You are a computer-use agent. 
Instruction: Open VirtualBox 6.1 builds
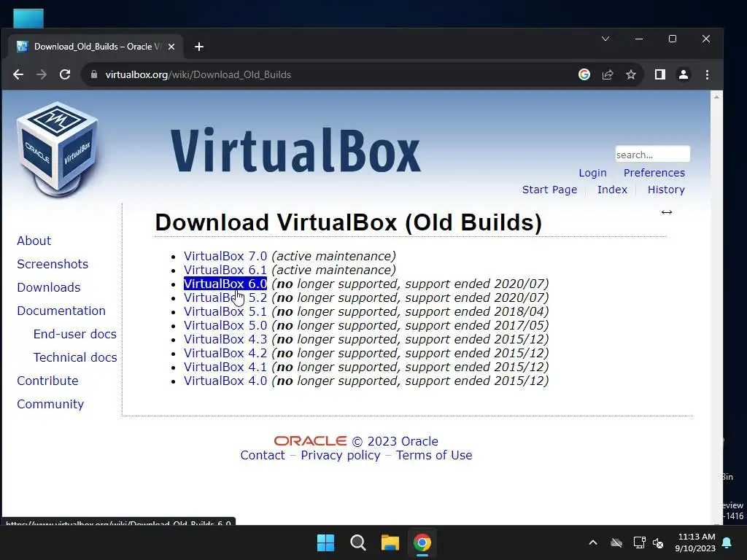pyautogui.click(x=225, y=270)
